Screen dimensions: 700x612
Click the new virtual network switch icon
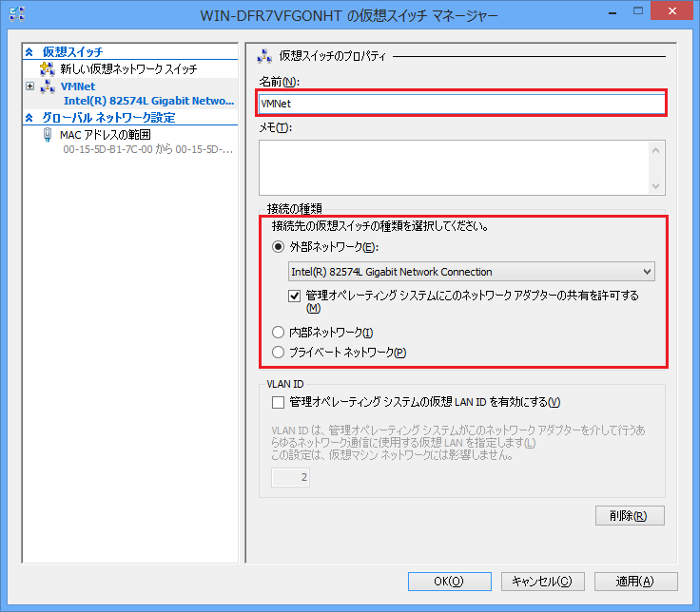(x=48, y=68)
